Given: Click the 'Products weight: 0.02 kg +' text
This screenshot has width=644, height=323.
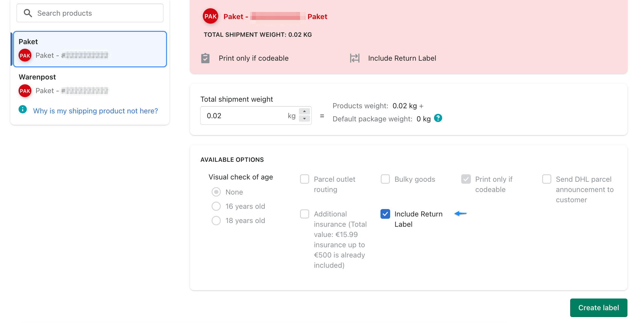Looking at the screenshot, I should click(x=378, y=106).
